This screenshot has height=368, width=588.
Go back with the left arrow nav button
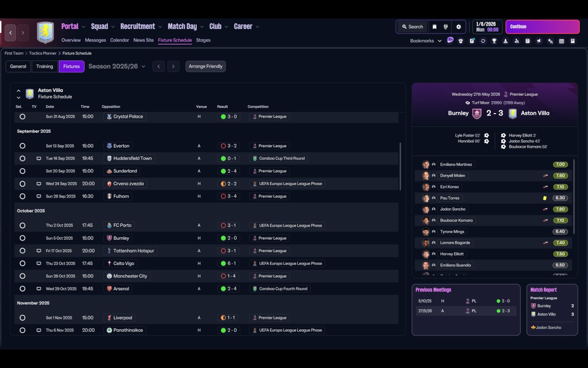(11, 33)
